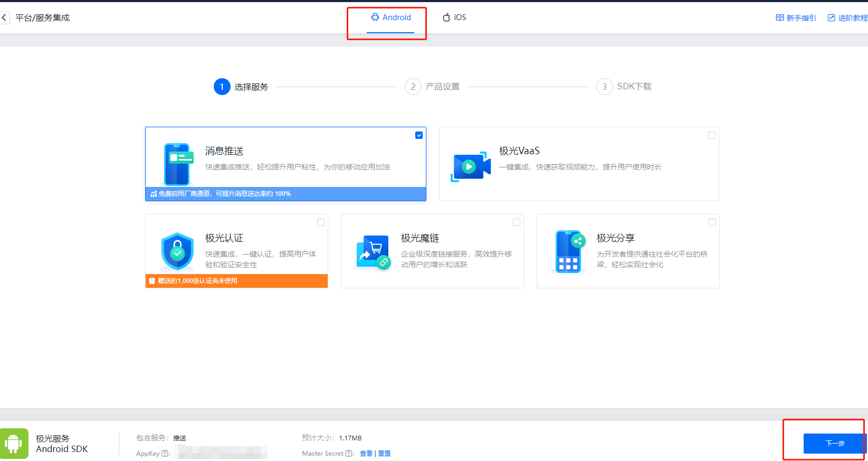This screenshot has height=461, width=868.
Task: Click the 极光认证 card title
Action: 224,238
